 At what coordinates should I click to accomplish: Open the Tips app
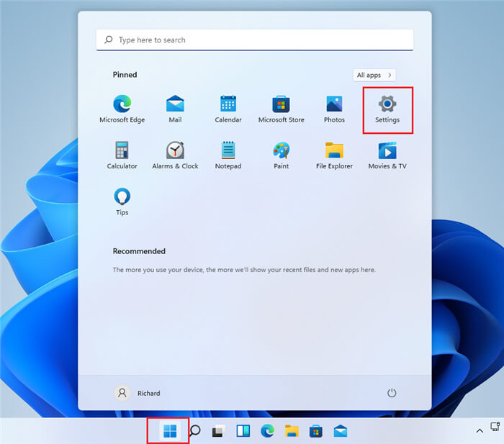pyautogui.click(x=122, y=201)
